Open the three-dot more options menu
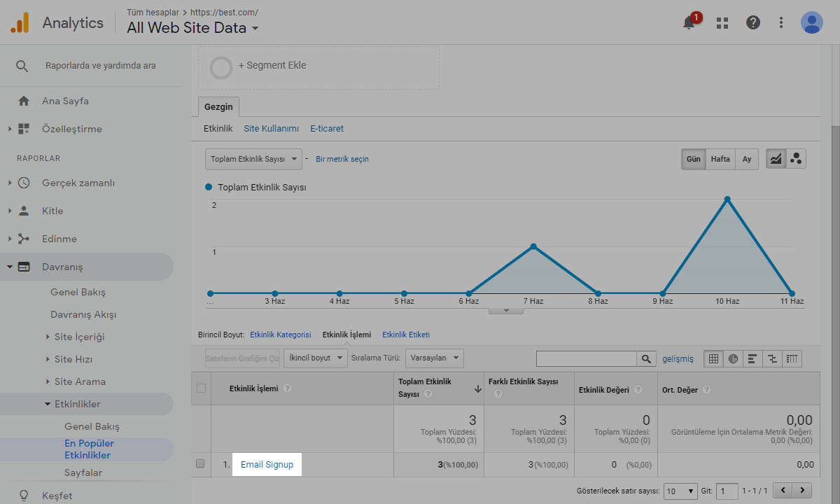 point(781,23)
